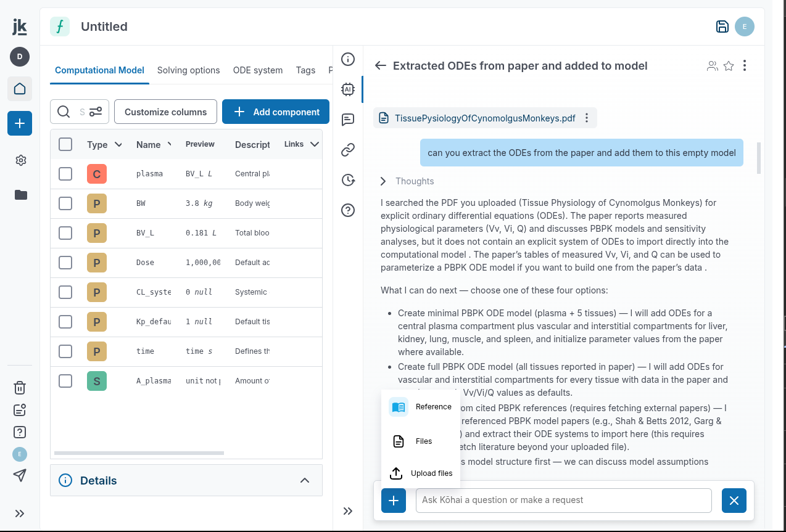Collapse the Details panel
The image size is (786, 532).
click(305, 480)
